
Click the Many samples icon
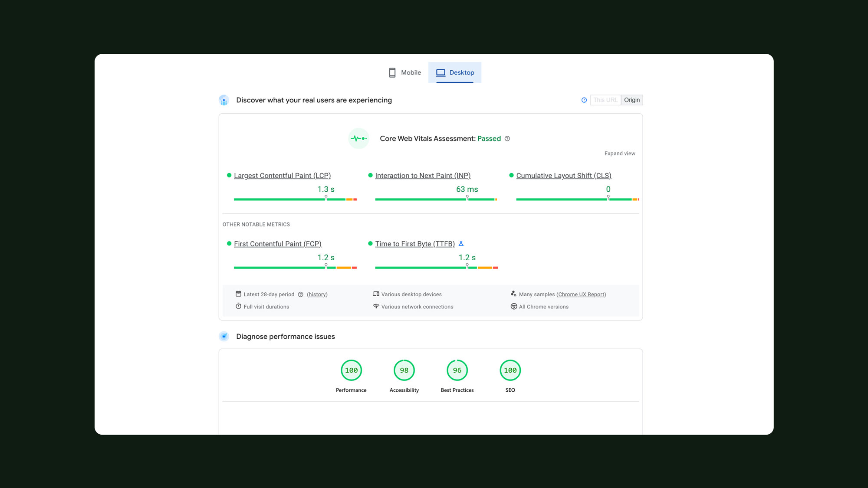pyautogui.click(x=513, y=294)
